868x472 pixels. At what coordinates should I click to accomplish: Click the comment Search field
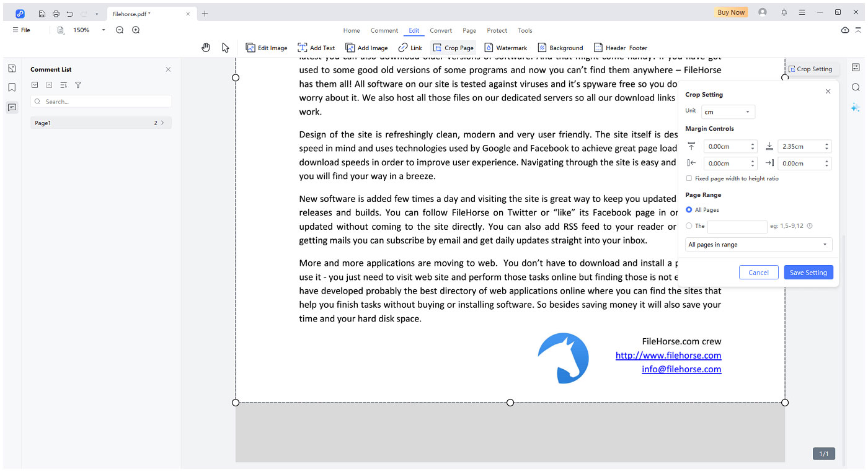click(101, 102)
